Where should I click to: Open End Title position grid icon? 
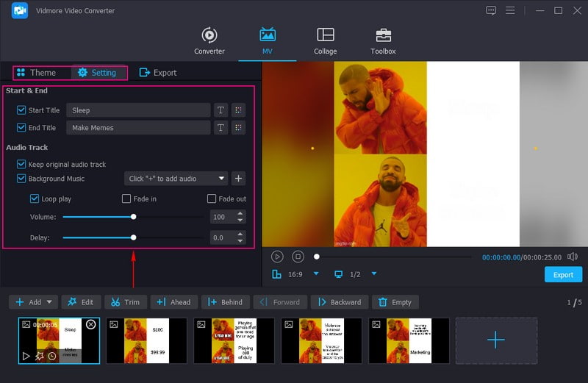[x=237, y=128]
